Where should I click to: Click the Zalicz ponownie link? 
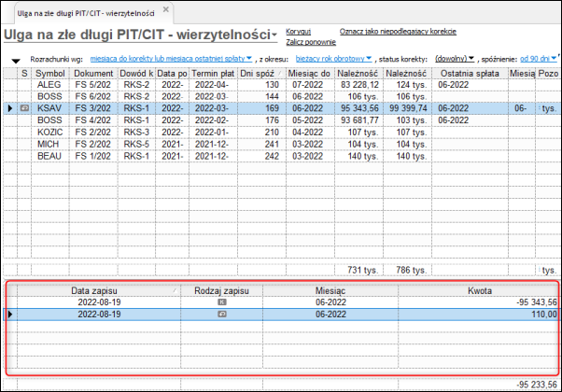click(311, 42)
